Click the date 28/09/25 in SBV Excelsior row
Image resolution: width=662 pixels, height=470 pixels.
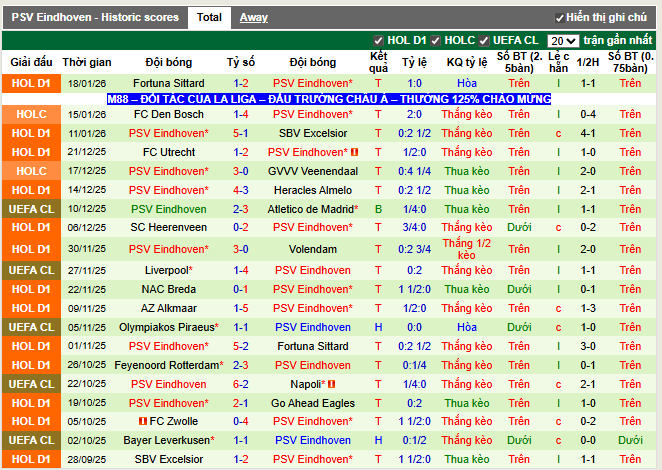click(x=87, y=459)
